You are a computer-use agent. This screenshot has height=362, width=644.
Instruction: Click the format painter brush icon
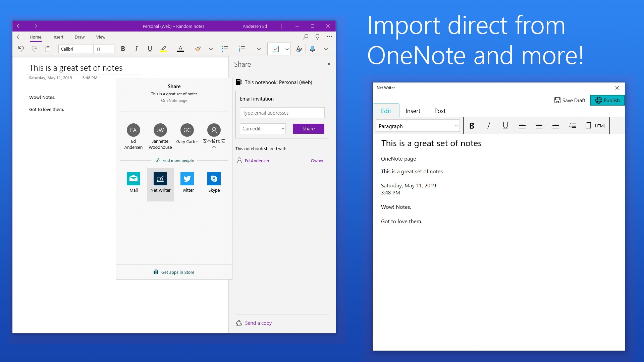pos(198,49)
